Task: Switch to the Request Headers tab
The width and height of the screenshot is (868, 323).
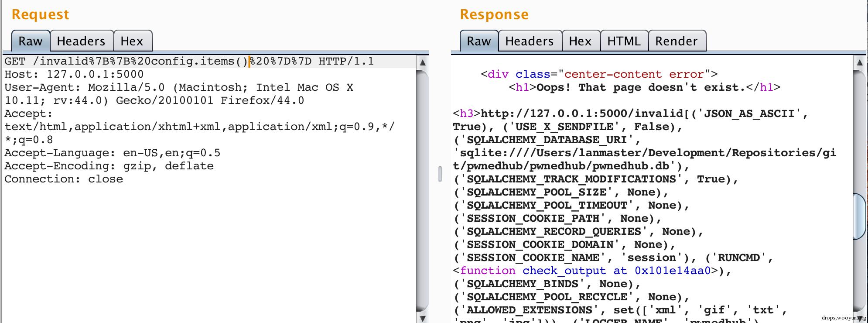Action: [82, 41]
